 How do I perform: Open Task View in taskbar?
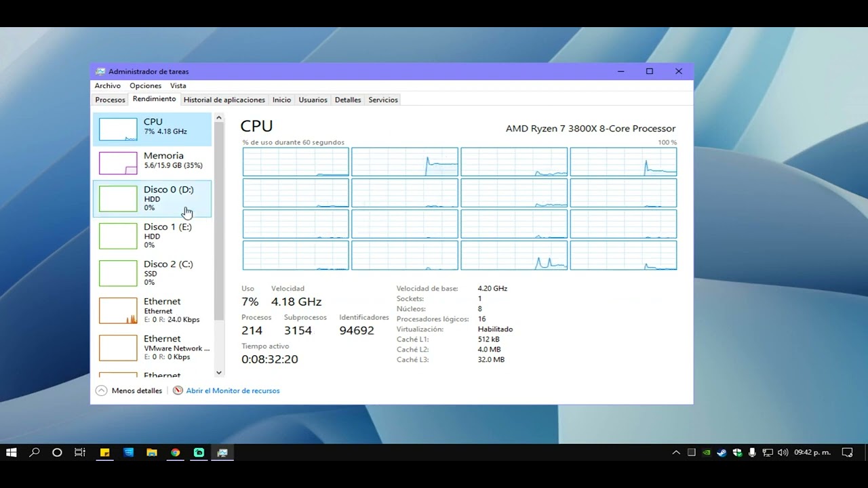point(79,452)
